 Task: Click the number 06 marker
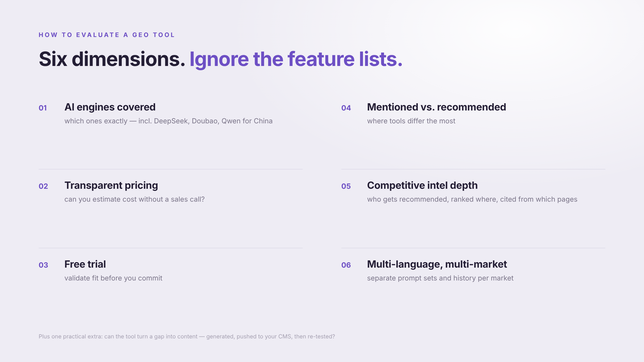point(346,265)
